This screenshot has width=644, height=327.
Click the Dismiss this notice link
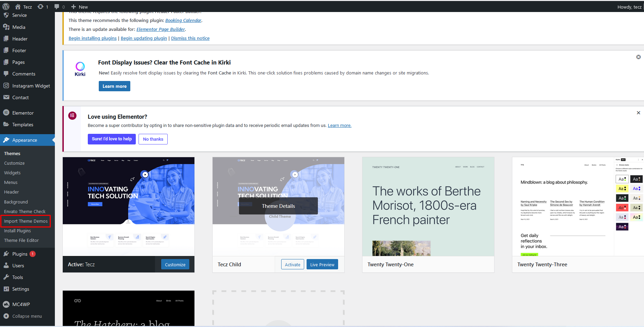click(190, 38)
